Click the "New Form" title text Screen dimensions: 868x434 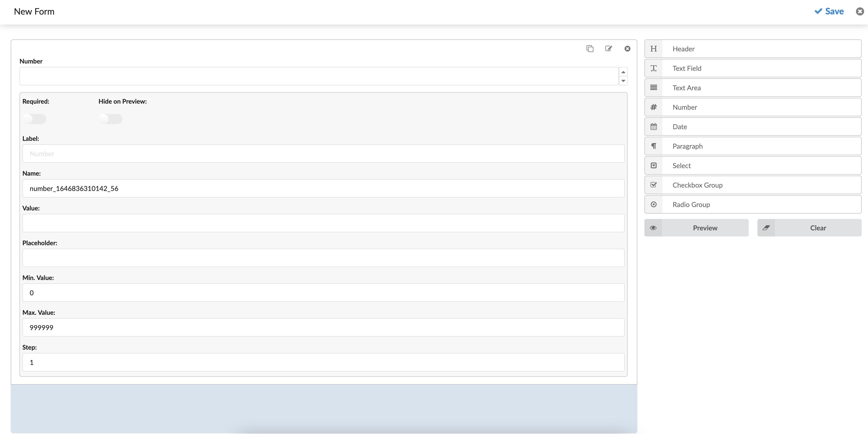click(x=34, y=11)
